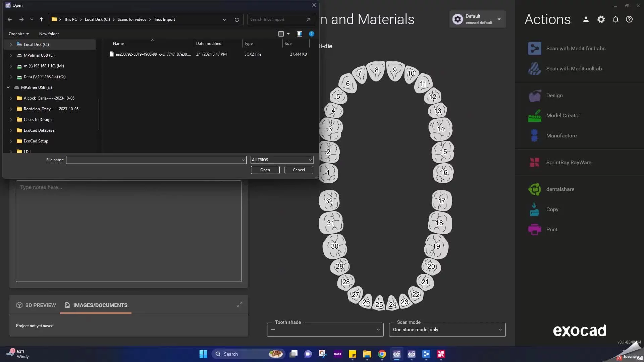Click the Windows taskbar Search box
This screenshot has height=362, width=644.
[249, 354]
